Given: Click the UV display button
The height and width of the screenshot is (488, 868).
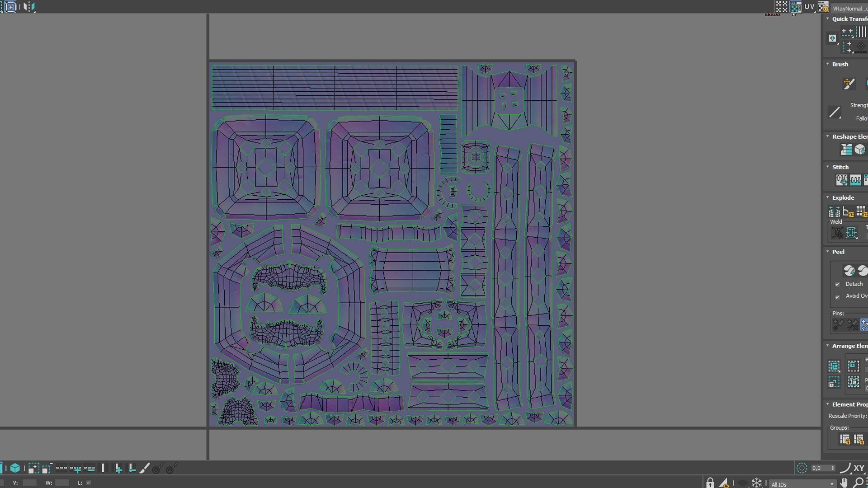Looking at the screenshot, I should 809,7.
